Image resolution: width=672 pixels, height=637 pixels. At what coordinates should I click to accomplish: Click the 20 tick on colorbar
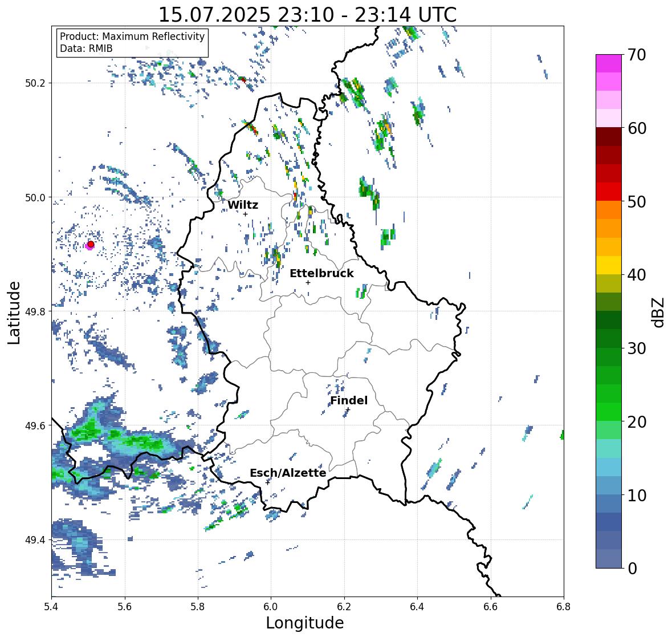(x=637, y=422)
